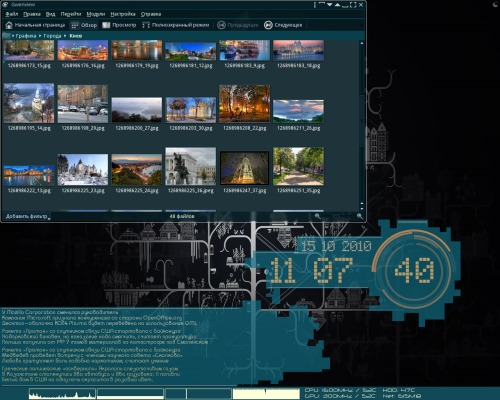This screenshot has width=500, height=400.
Task: Switch to Обзор browse mode
Action: tap(84, 25)
